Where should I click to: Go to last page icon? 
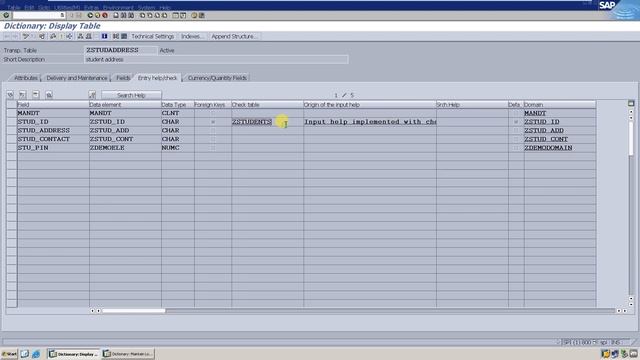164,16
